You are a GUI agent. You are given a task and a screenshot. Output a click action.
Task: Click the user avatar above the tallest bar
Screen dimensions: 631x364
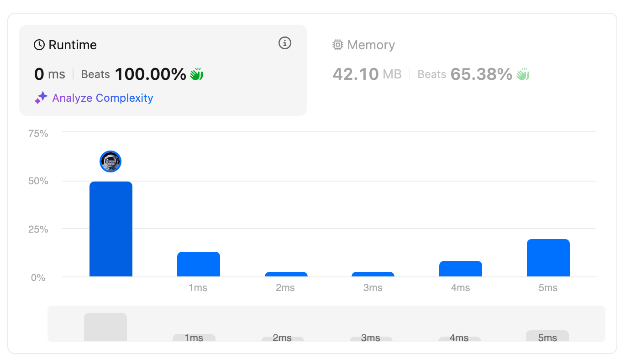click(110, 161)
